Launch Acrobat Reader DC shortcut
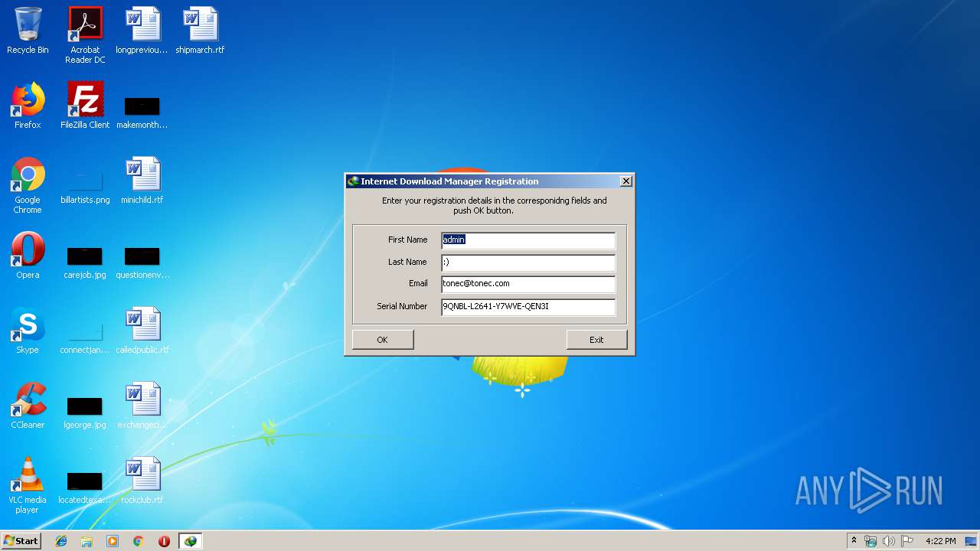 (85, 35)
